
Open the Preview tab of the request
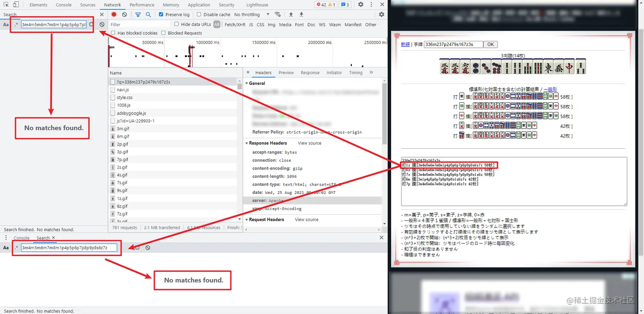(286, 72)
